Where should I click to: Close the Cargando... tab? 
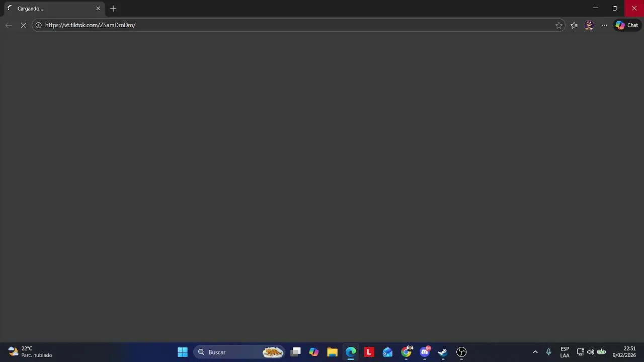click(x=98, y=9)
